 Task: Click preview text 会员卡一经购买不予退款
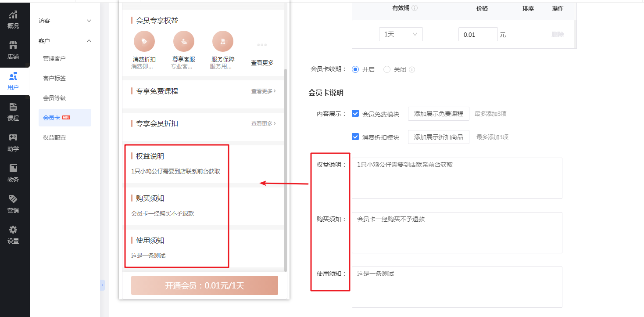pos(163,213)
